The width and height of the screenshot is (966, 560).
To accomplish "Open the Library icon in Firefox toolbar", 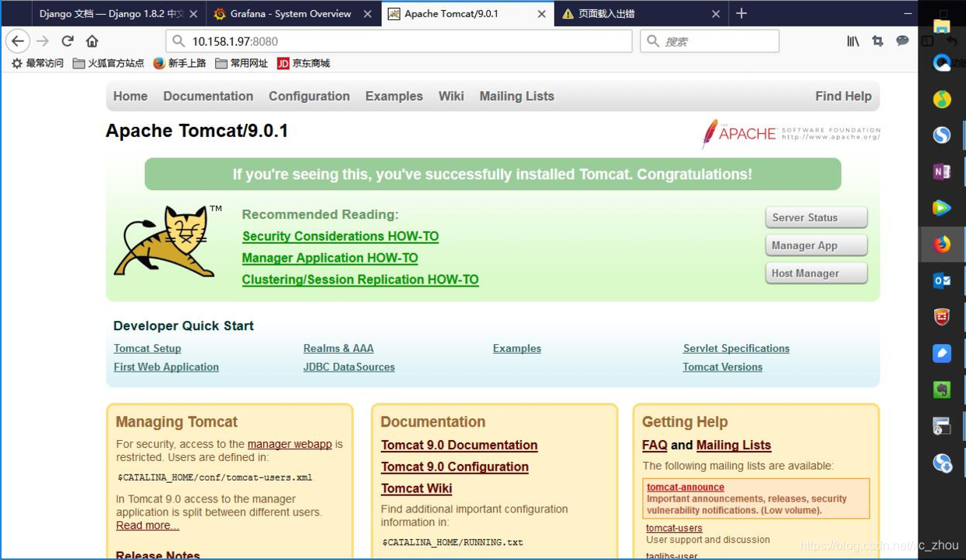I will (853, 41).
